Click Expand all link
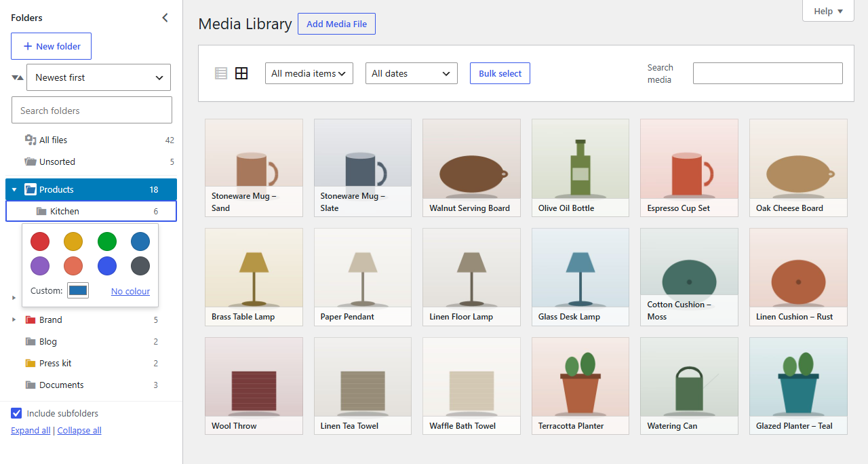Viewport: 868px width, 464px height. tap(31, 430)
